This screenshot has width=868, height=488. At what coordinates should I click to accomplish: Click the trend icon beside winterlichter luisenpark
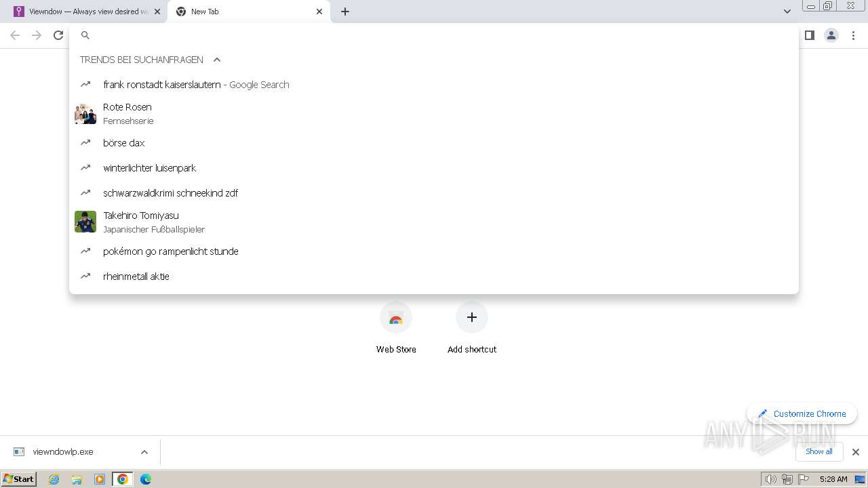coord(85,167)
